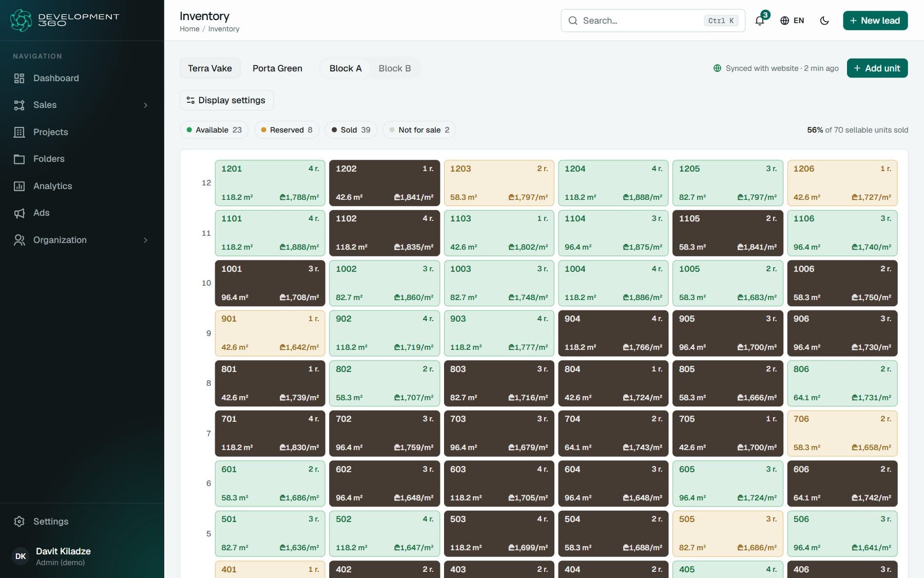Expand the Sales submenu chevron
The width and height of the screenshot is (924, 578).
pos(145,105)
